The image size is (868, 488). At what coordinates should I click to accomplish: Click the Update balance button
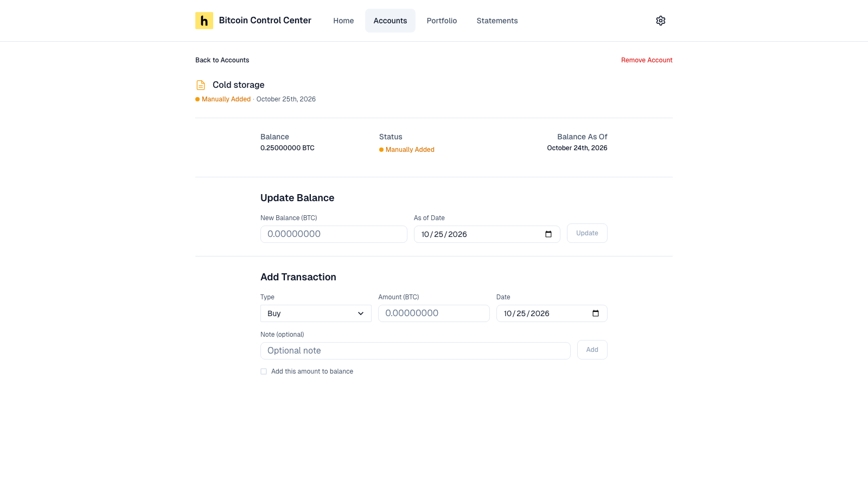click(587, 233)
